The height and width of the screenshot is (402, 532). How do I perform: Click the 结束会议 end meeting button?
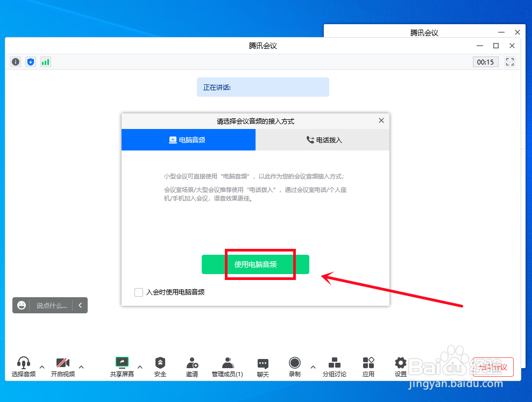[x=493, y=367]
